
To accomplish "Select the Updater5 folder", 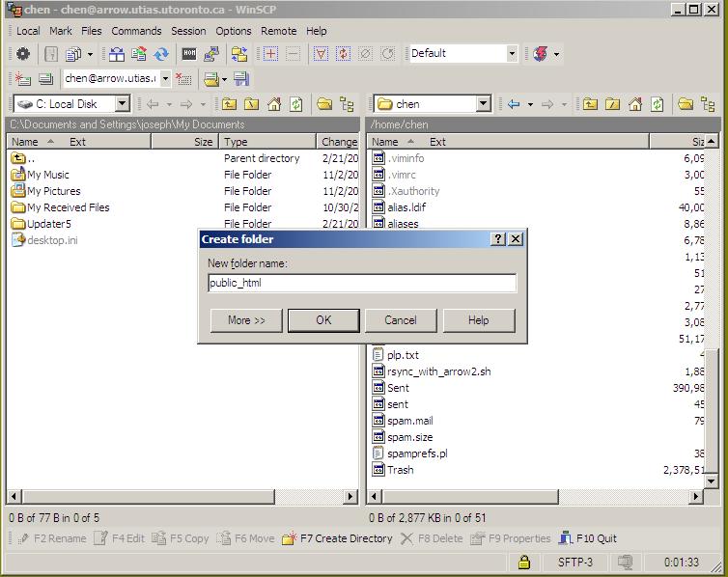I will 42,224.
